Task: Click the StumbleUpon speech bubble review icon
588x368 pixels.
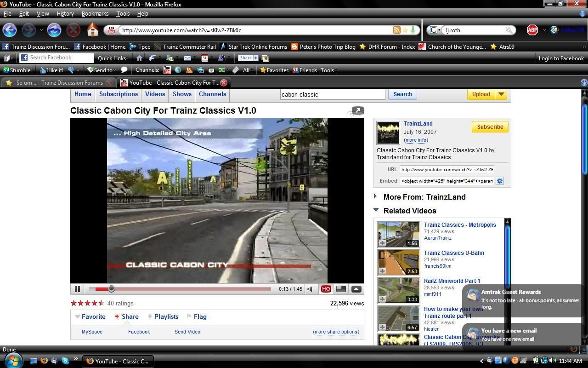Action: [124, 70]
